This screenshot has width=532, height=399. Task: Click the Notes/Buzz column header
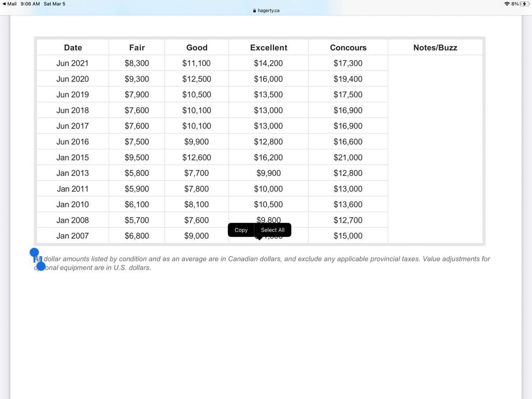click(x=435, y=48)
